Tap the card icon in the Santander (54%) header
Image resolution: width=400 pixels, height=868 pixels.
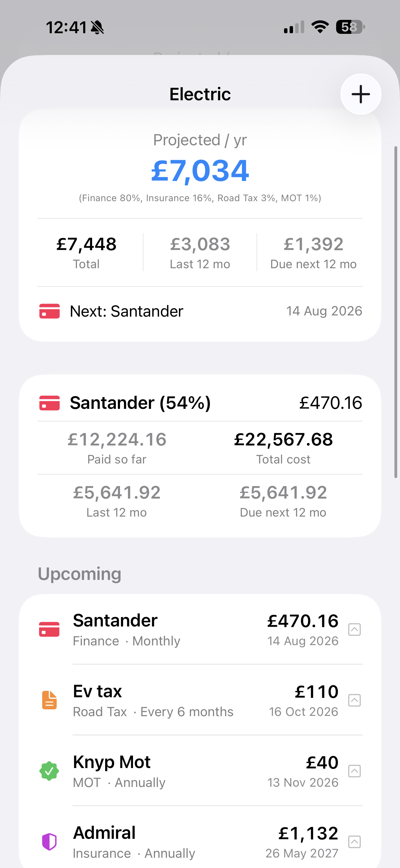click(50, 403)
